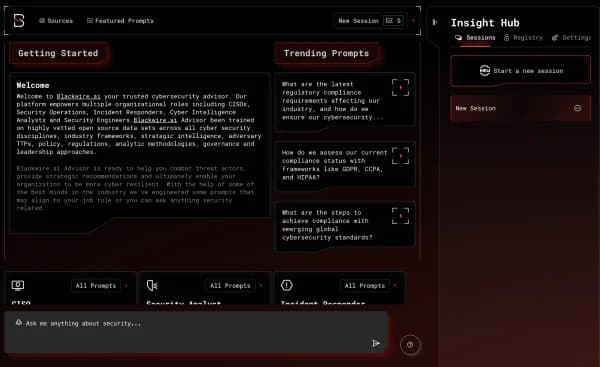The width and height of the screenshot is (600, 367).
Task: Click Start a new session button
Action: click(x=521, y=71)
